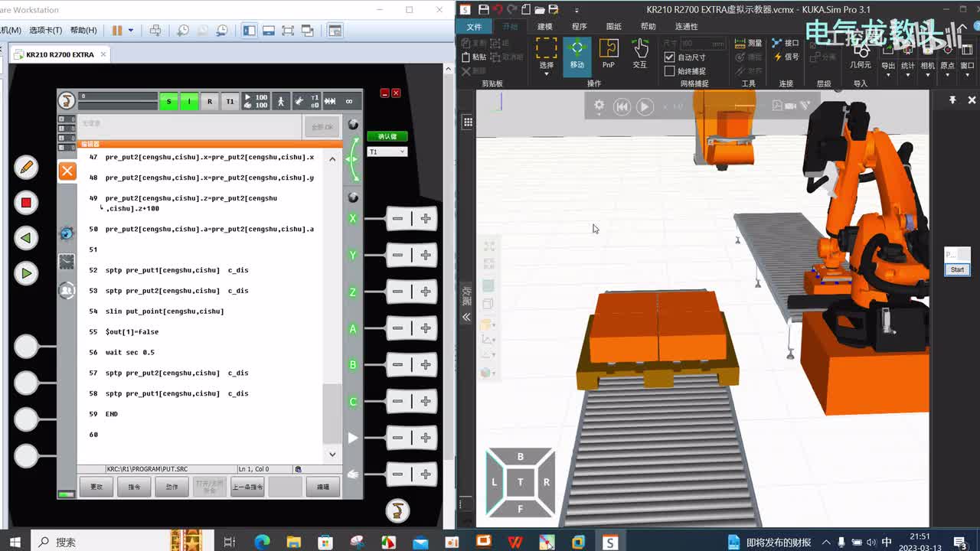This screenshot has width=980, height=551.
Task: Open a file with the folder icon in KUKA.Sim
Action: pos(540,9)
